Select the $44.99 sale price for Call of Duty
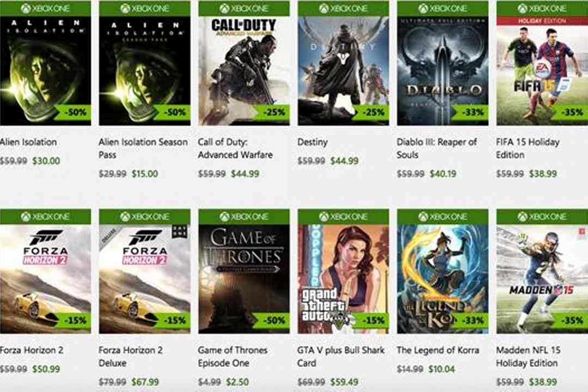The image size is (588, 392). tap(245, 174)
